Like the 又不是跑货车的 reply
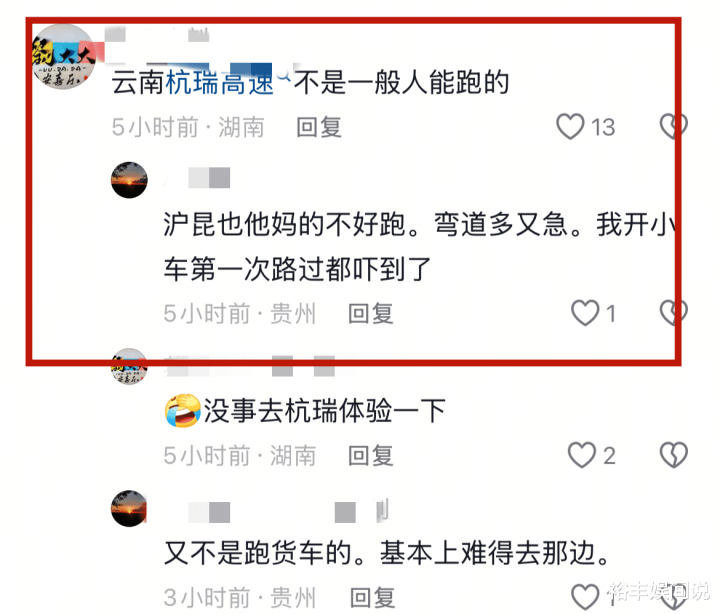Screen dimensions: 720x614 585,597
